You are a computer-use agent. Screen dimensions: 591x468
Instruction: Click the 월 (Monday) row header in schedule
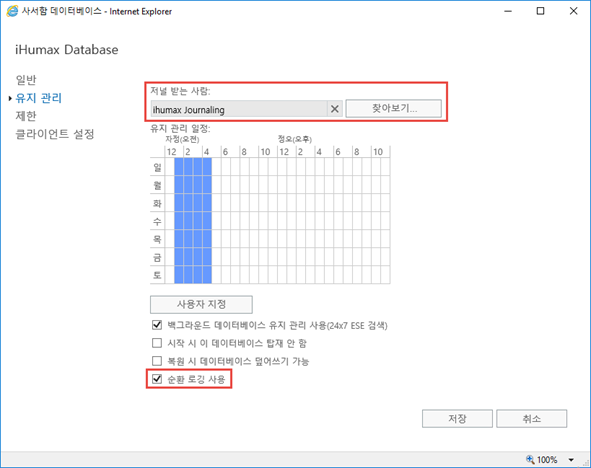point(157,185)
